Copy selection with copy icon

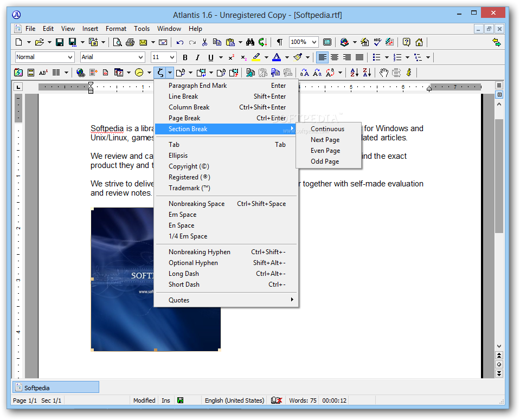217,42
